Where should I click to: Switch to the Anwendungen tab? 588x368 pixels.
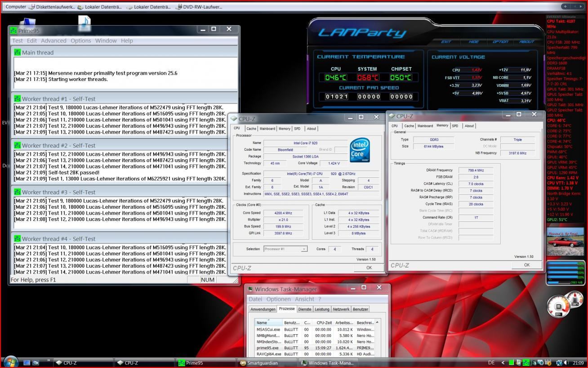pyautogui.click(x=263, y=309)
